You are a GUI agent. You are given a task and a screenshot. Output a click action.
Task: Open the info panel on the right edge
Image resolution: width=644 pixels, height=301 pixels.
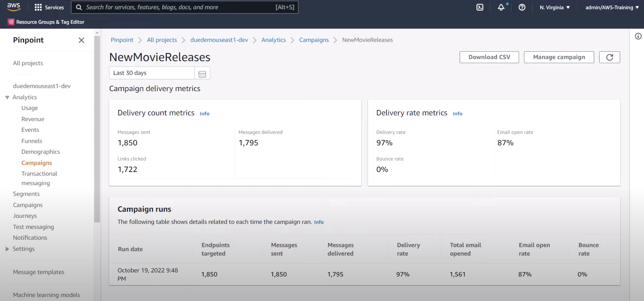(638, 36)
